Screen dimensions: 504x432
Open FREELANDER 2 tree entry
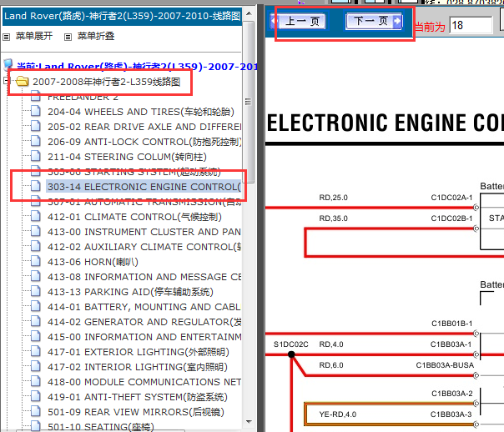coord(83,97)
